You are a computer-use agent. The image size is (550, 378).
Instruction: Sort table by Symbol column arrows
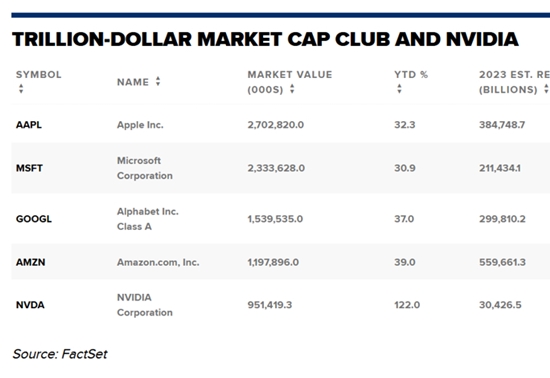click(x=21, y=89)
